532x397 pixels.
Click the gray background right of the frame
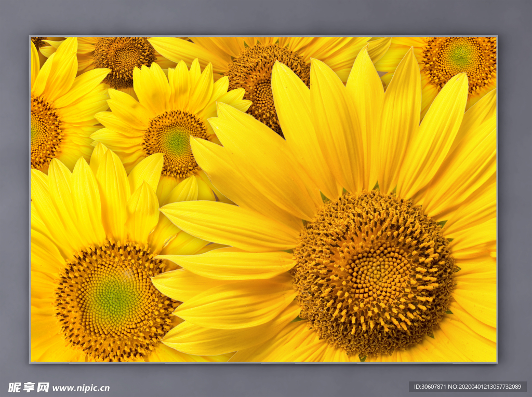click(514, 197)
